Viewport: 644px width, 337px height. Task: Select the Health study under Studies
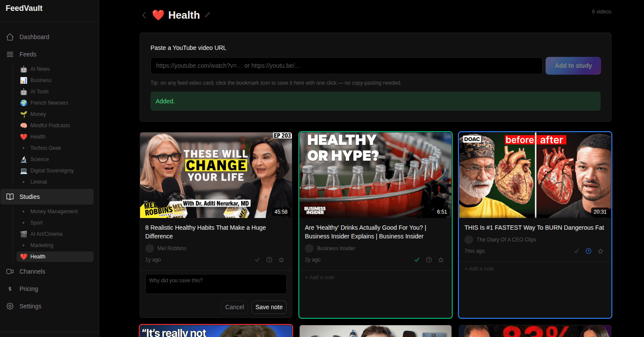[x=55, y=257]
